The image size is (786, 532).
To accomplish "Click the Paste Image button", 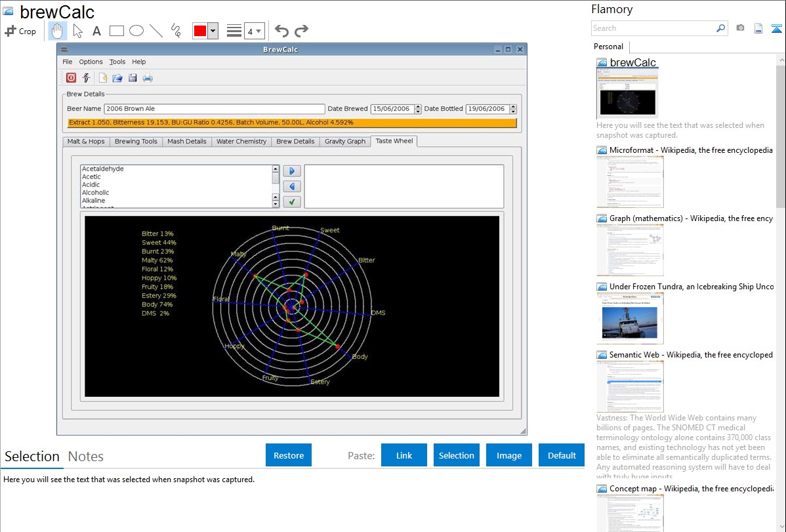I will pos(508,455).
